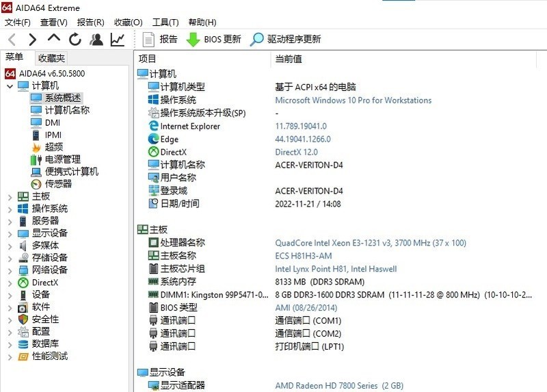Click the 网络设备 network icon
Screen dimensions: 547x392
click(x=23, y=270)
